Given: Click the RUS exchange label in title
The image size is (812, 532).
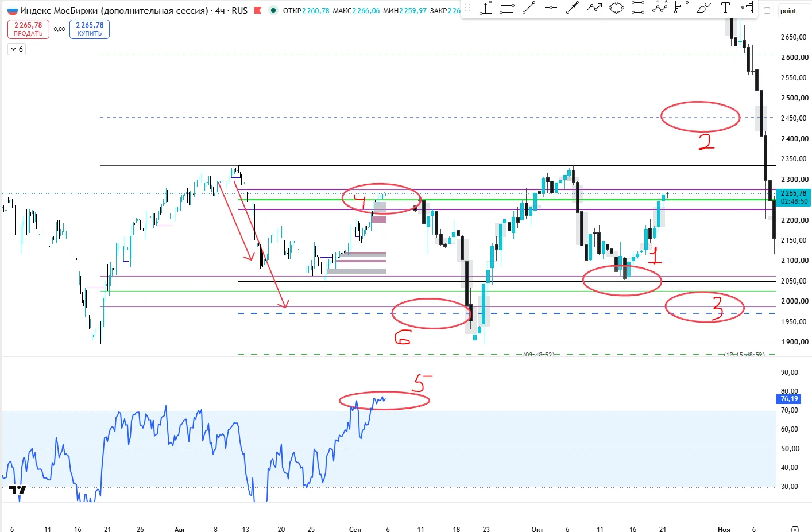Looking at the screenshot, I should pyautogui.click(x=239, y=10).
